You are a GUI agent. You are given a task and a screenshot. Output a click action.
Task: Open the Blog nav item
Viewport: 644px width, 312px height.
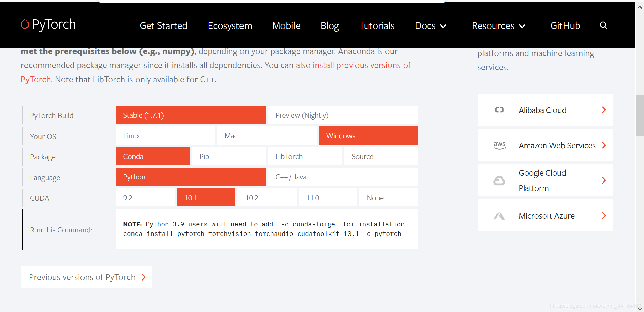pos(330,26)
